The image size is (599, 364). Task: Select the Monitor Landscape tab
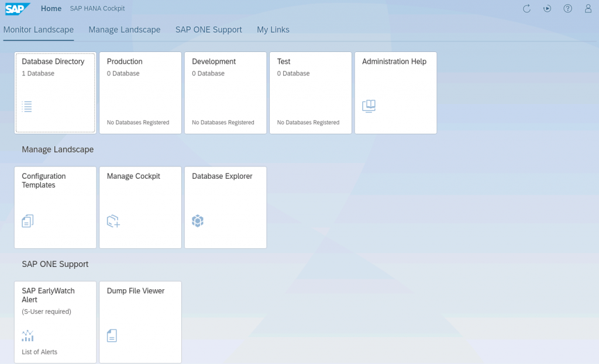[x=39, y=30]
